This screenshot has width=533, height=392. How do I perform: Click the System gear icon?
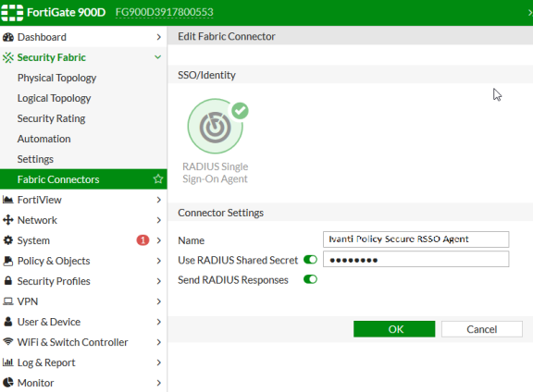pos(8,240)
